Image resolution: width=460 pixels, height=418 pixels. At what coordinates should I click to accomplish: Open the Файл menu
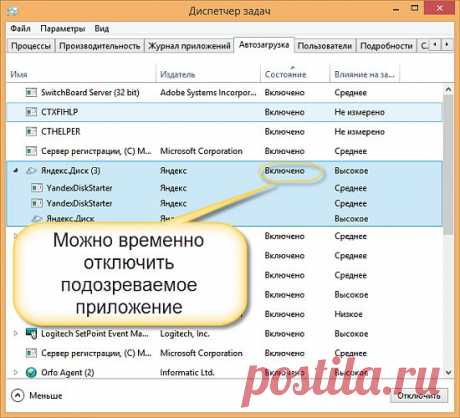[x=20, y=29]
